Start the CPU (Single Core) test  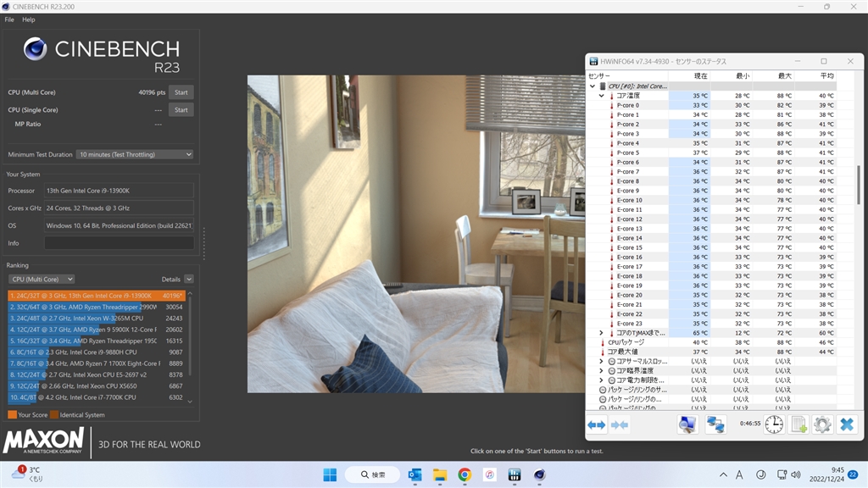click(181, 109)
